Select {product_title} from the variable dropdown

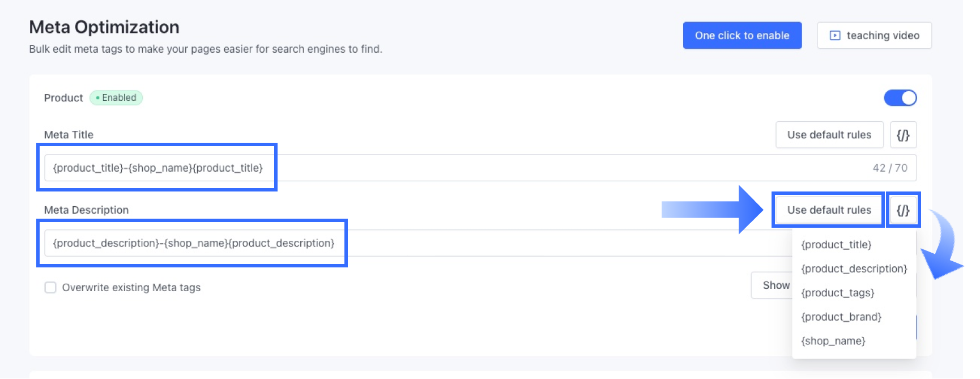tap(836, 245)
